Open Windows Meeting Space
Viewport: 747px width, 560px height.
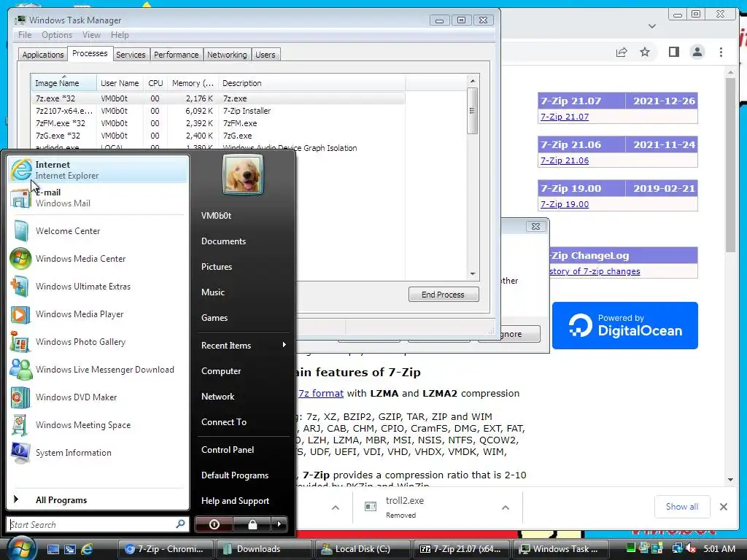coord(98,425)
